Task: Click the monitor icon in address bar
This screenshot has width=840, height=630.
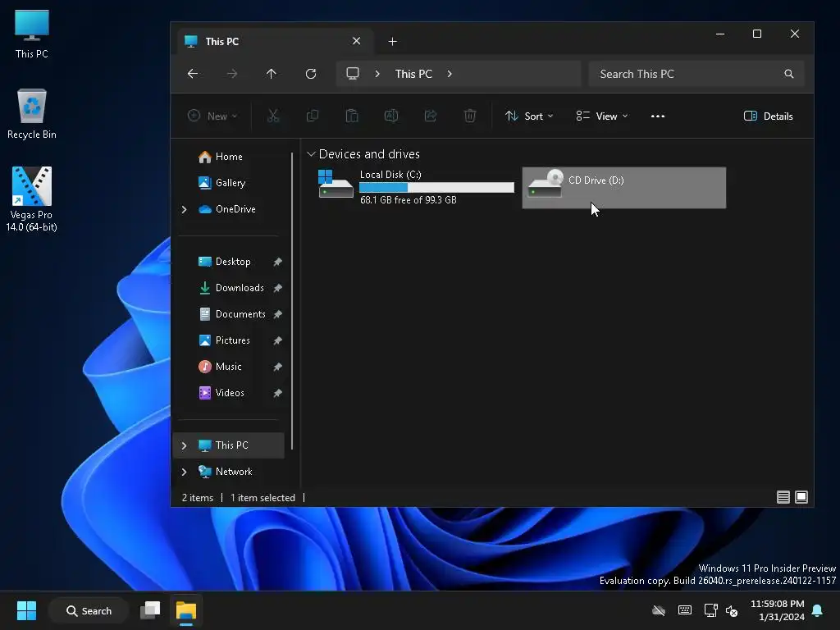Action: (x=353, y=73)
